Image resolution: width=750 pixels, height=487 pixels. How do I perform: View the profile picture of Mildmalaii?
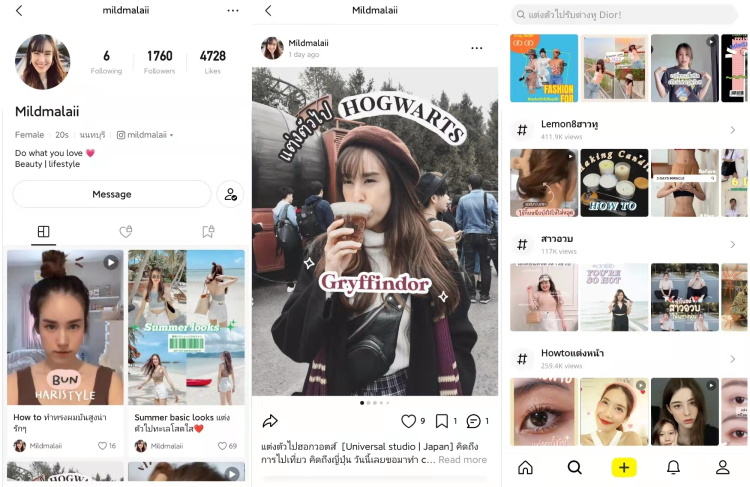(43, 62)
